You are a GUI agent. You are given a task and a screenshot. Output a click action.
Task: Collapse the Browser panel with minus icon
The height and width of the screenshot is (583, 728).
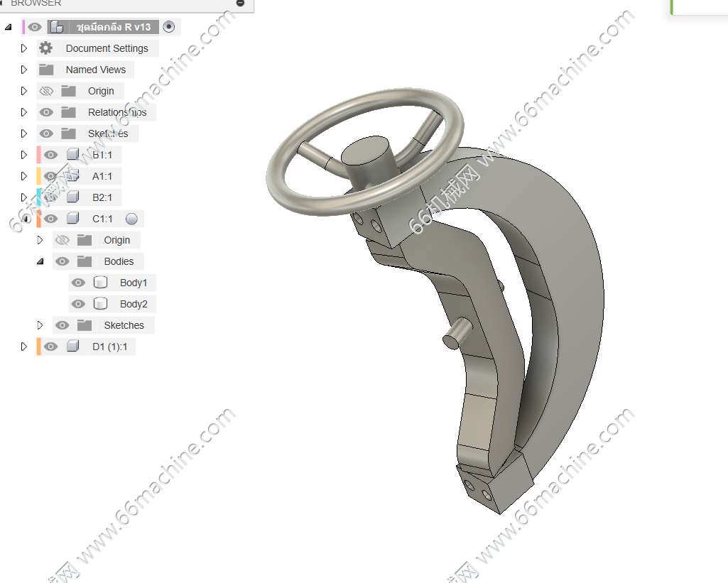click(240, 3)
